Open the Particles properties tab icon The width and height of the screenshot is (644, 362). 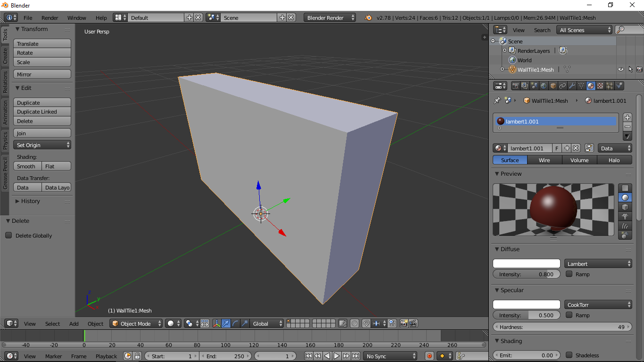[x=610, y=86]
